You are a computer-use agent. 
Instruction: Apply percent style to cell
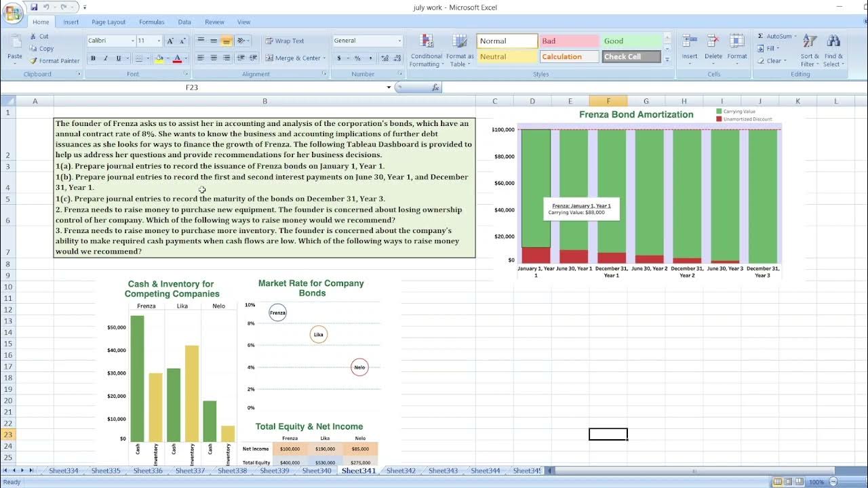point(357,58)
